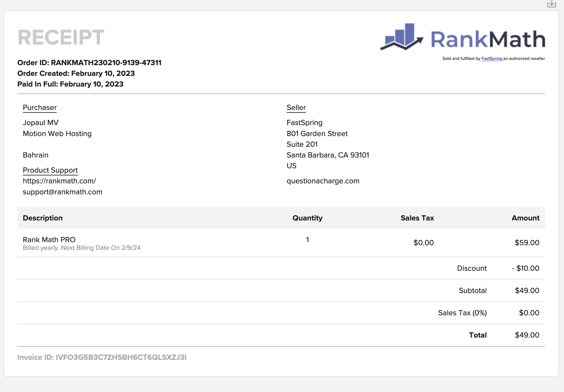Click the 'Billed yearly. Next Billing Date' note
This screenshot has width=564, height=392.
point(82,248)
